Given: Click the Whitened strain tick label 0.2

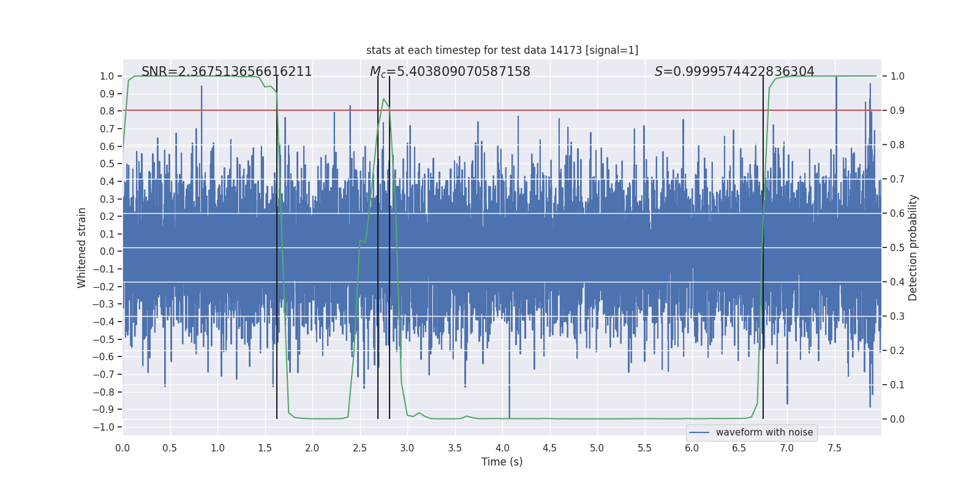Looking at the screenshot, I should click(x=107, y=217).
